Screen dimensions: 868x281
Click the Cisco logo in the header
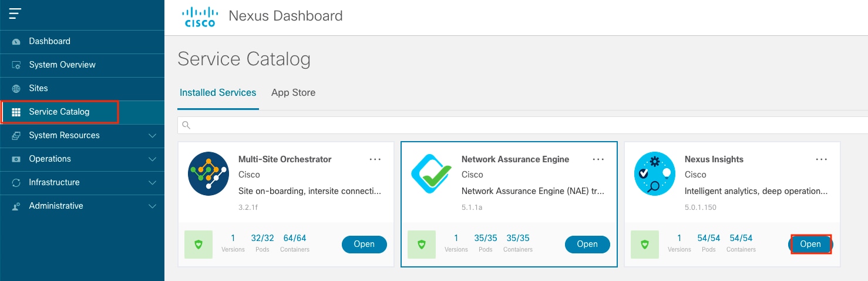point(200,16)
